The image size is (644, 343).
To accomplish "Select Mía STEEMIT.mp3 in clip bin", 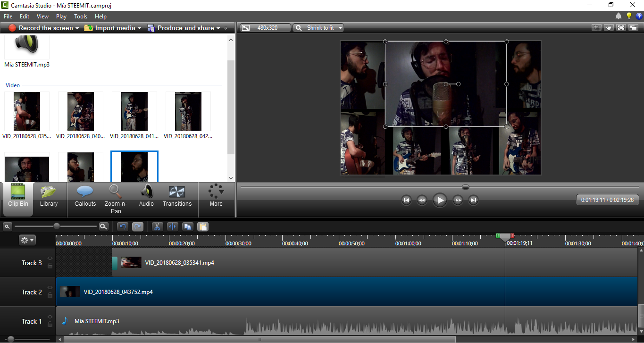I will point(27,51).
